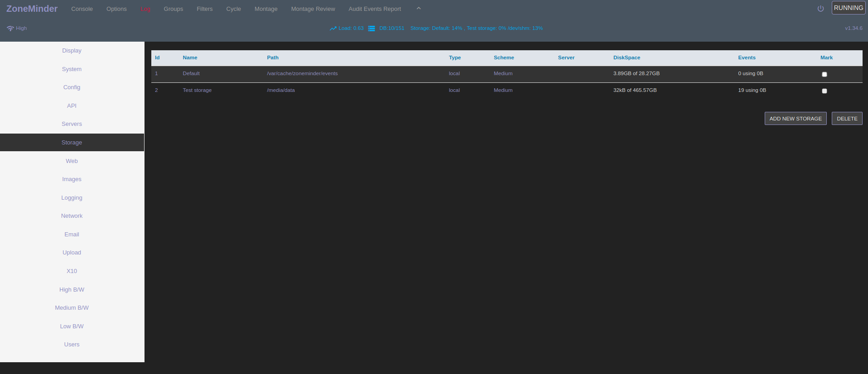The image size is (868, 374).
Task: Click the power icon in top bar
Action: 820,9
